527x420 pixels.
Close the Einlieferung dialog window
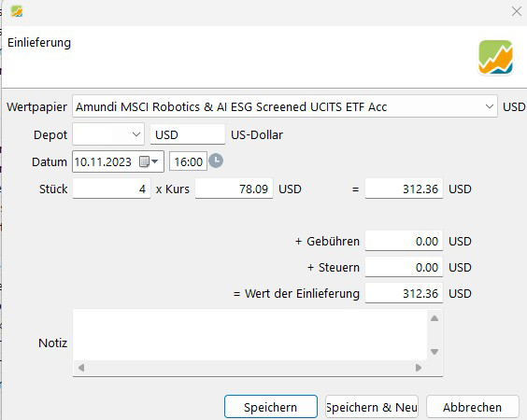pyautogui.click(x=517, y=11)
